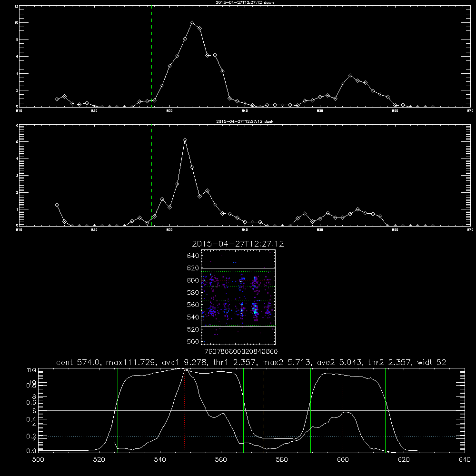Select the first diamond marker on the dusk curve

[57, 205]
